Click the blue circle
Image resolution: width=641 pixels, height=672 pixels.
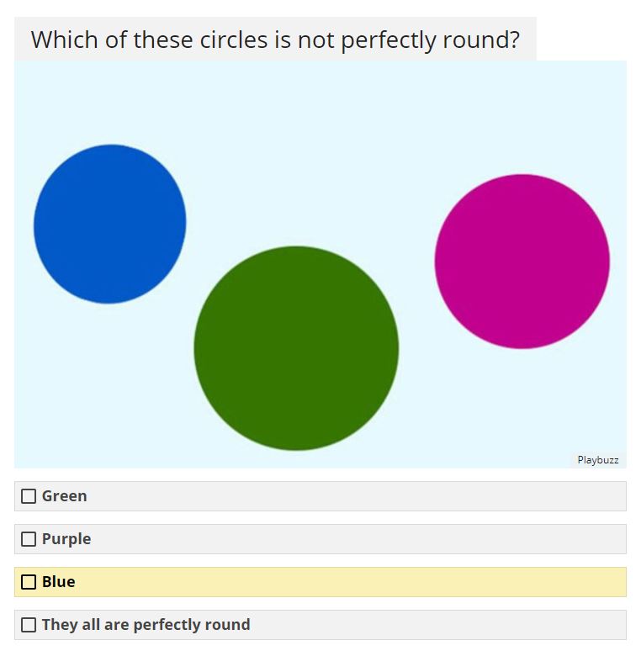pyautogui.click(x=109, y=224)
